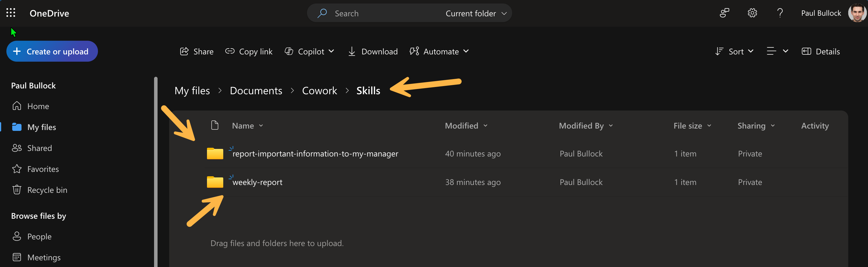
Task: Open the Sort dropdown
Action: click(x=734, y=51)
